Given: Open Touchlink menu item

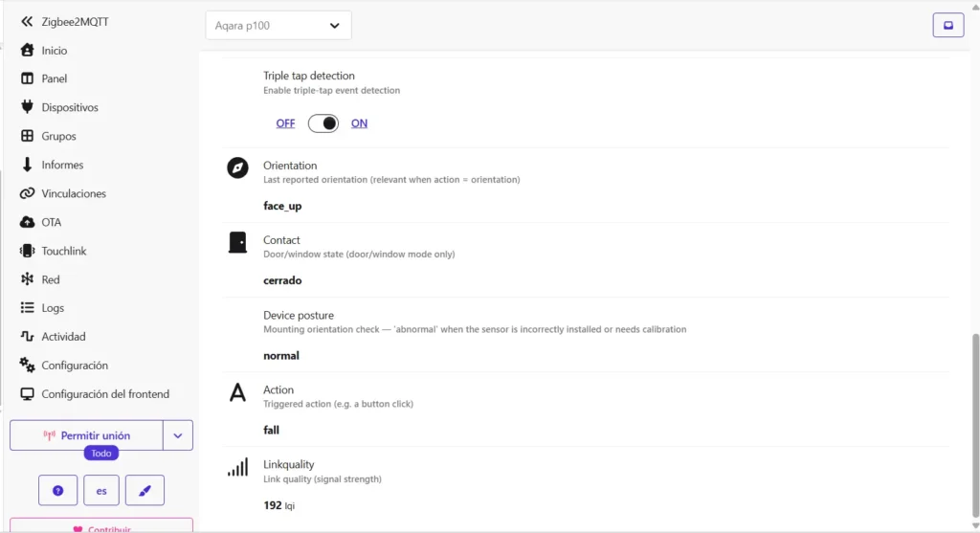Looking at the screenshot, I should (64, 252).
